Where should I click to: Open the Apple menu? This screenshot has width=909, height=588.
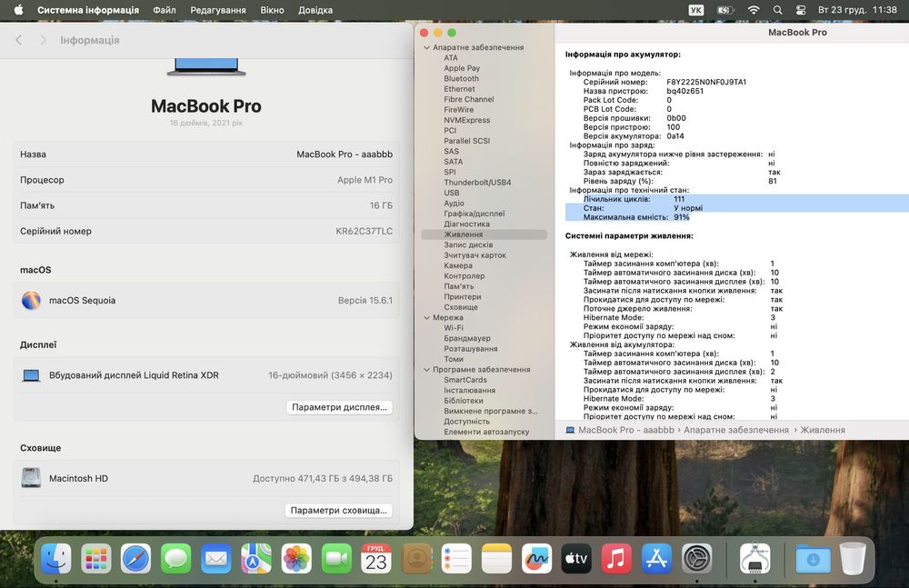click(18, 10)
